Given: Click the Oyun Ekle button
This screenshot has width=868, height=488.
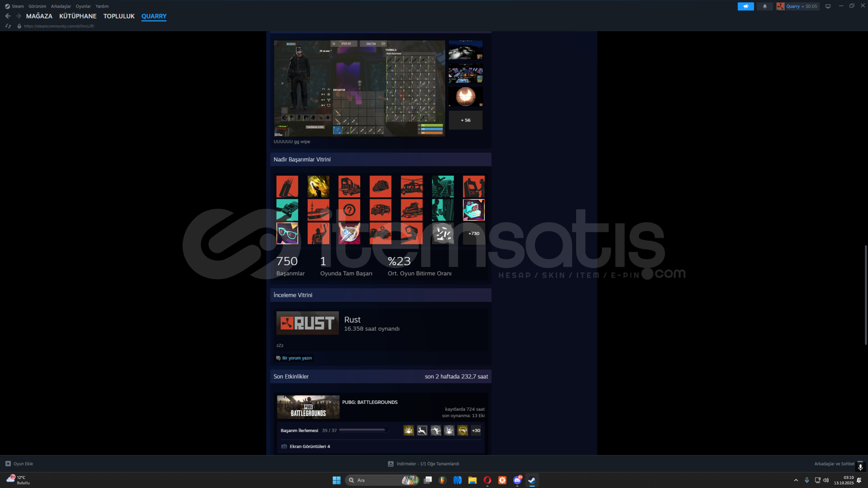Looking at the screenshot, I should (19, 464).
